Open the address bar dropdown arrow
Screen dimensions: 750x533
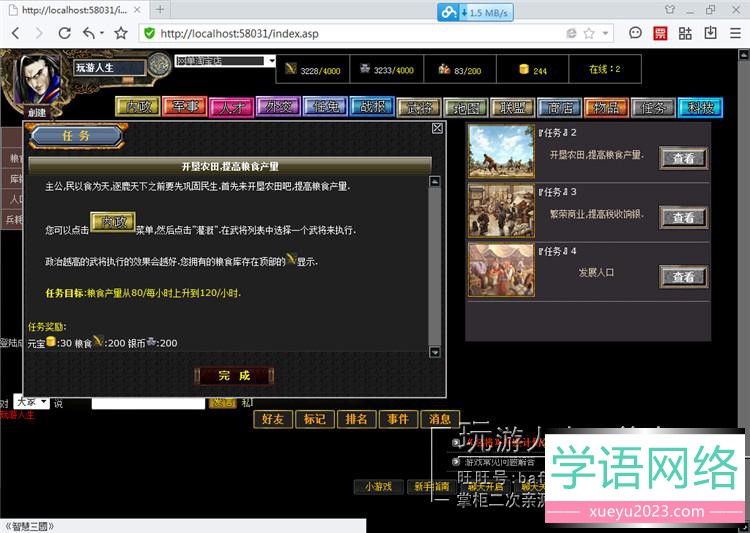(604, 33)
